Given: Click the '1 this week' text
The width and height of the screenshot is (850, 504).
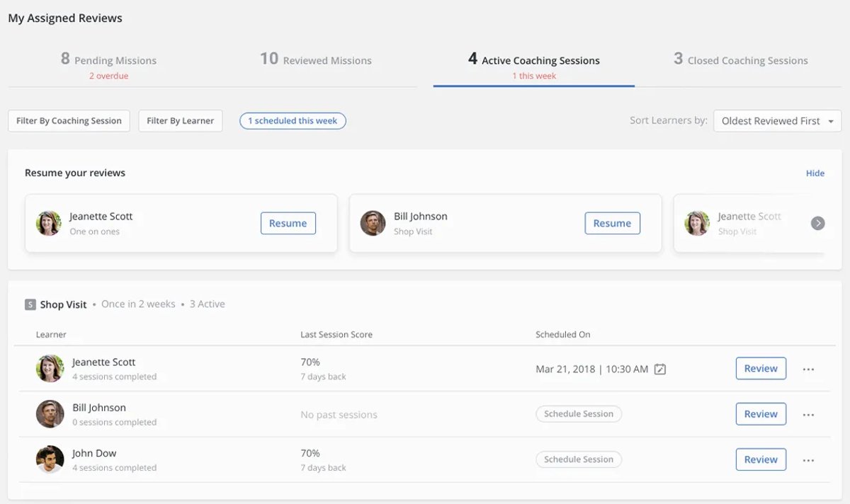Looking at the screenshot, I should point(534,76).
